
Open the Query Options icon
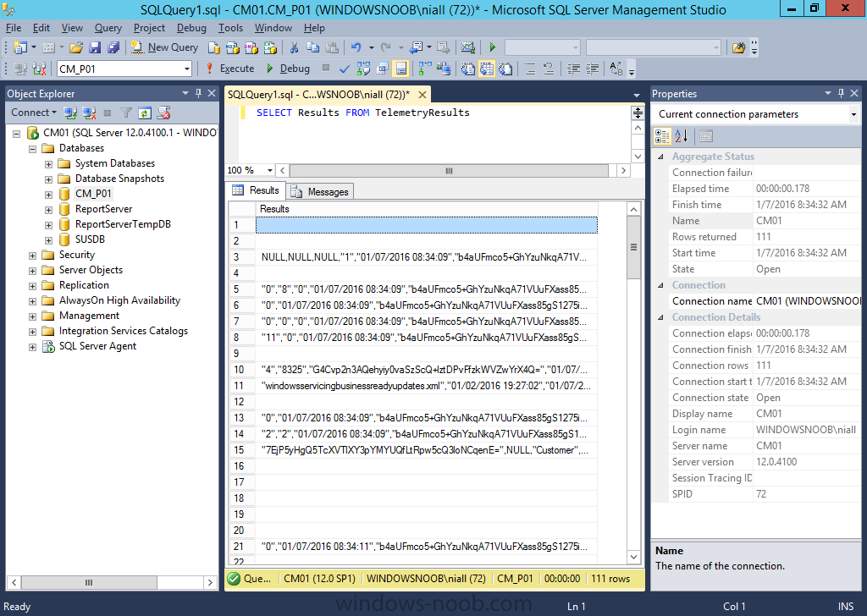click(382, 69)
